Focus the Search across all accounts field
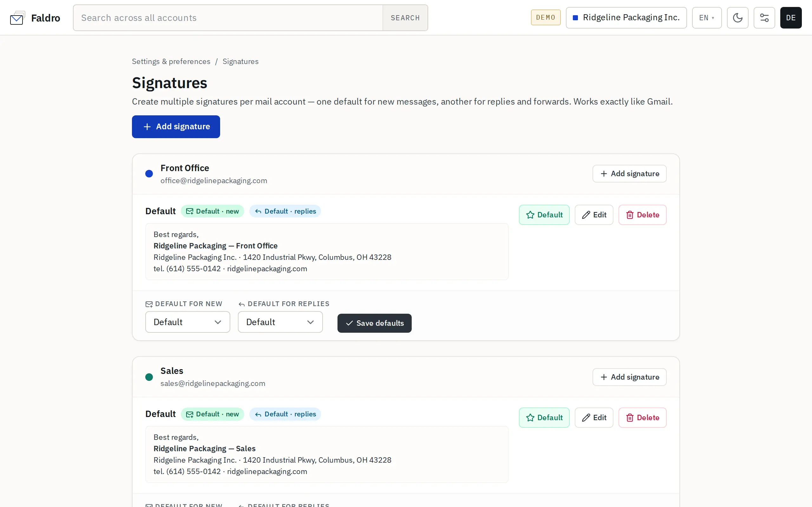 pyautogui.click(x=228, y=18)
